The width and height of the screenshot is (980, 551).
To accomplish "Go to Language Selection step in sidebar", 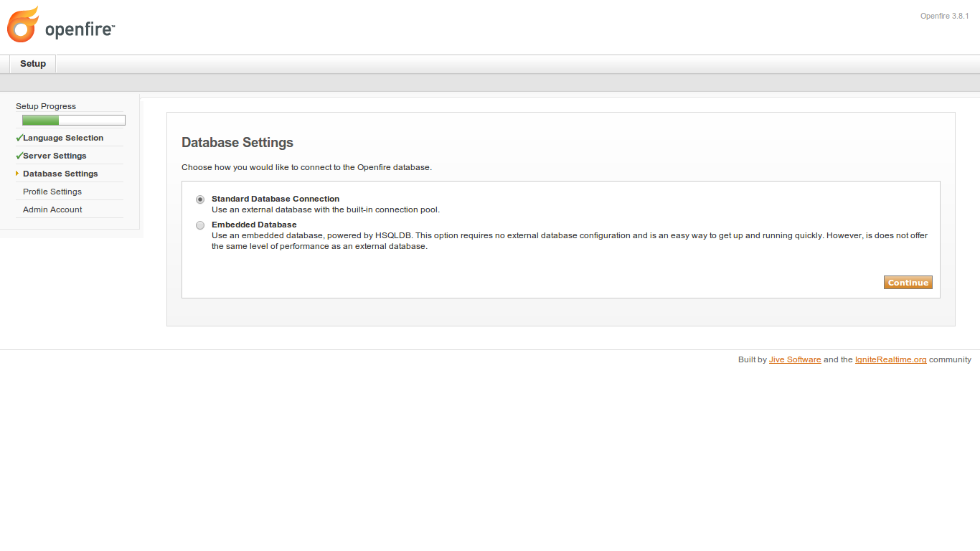I will (x=63, y=138).
